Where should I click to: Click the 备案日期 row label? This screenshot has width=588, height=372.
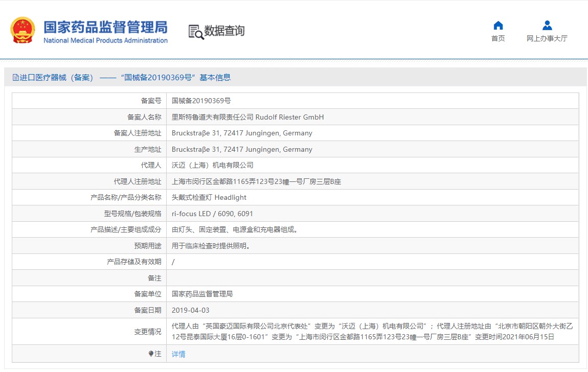(x=148, y=310)
